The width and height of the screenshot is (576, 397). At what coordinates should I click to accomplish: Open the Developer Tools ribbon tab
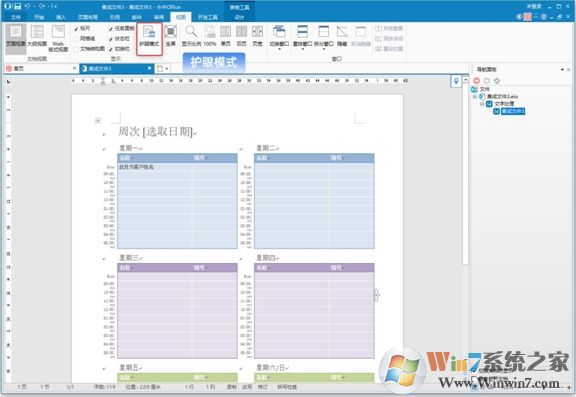208,17
